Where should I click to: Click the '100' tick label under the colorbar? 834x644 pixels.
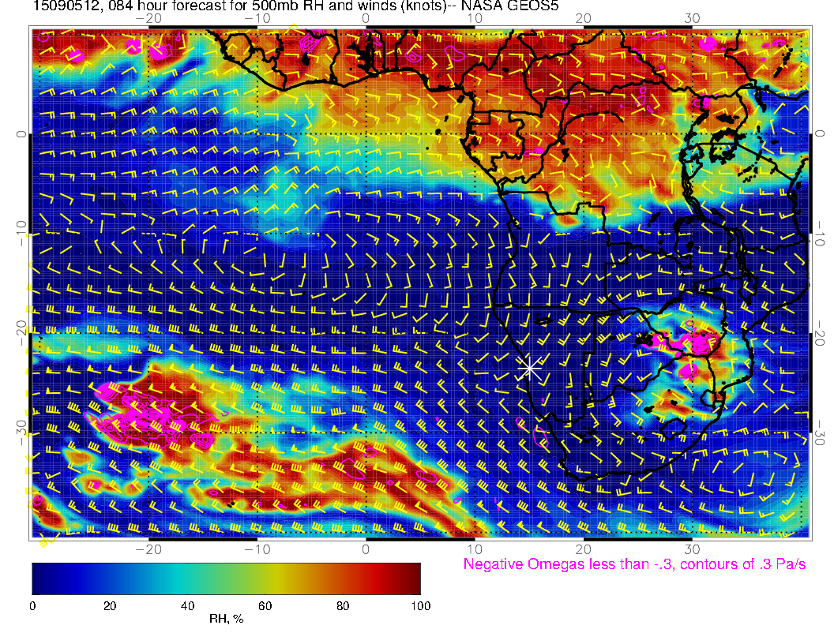[421, 606]
